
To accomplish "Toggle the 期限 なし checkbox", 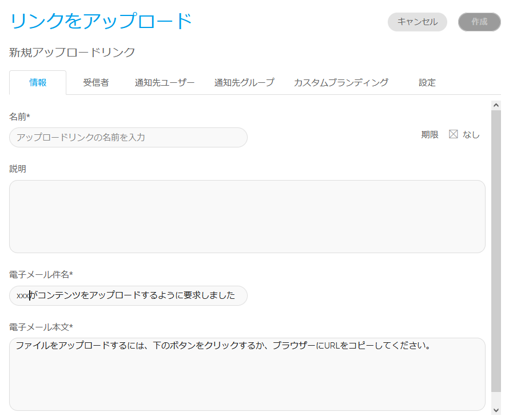I will pyautogui.click(x=454, y=134).
